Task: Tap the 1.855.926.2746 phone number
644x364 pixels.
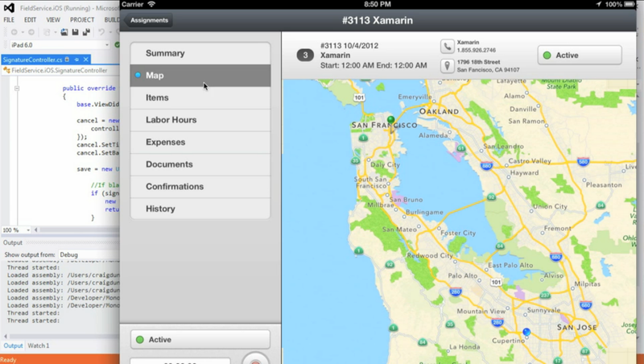Action: [477, 50]
